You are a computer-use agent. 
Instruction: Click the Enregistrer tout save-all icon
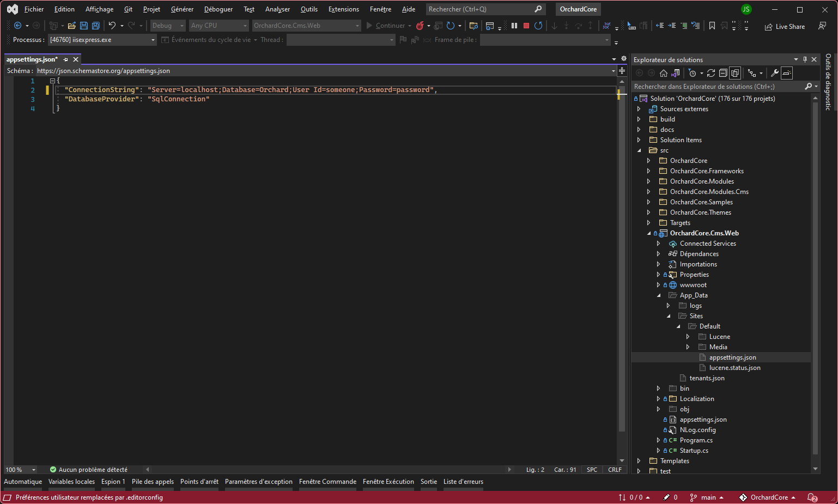96,26
